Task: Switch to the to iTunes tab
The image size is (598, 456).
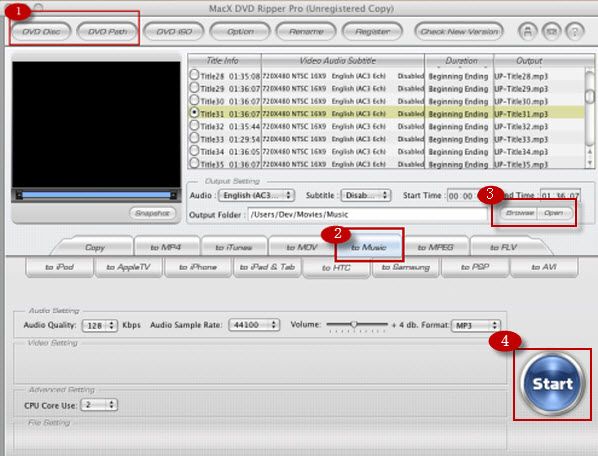Action: point(234,247)
